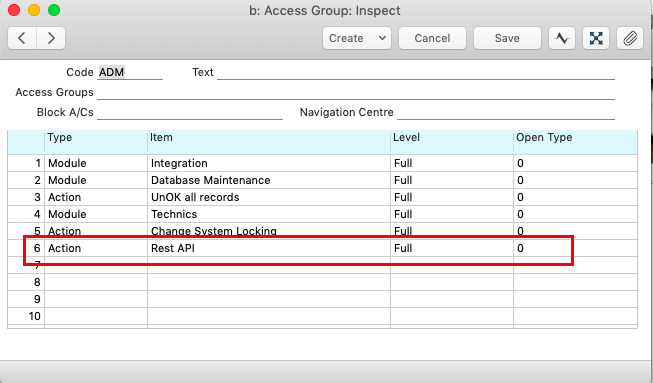
Task: Click the Block A/Cs input field
Action: 190,112
